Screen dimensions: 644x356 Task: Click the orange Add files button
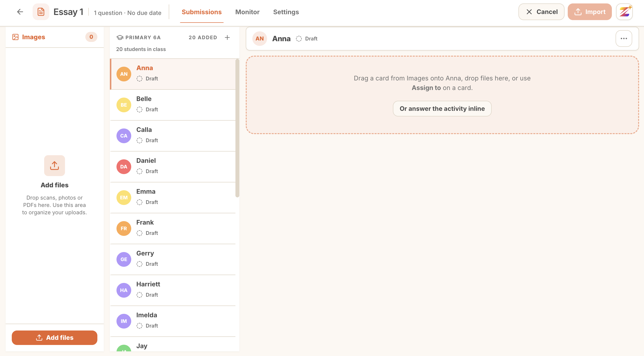click(x=54, y=338)
